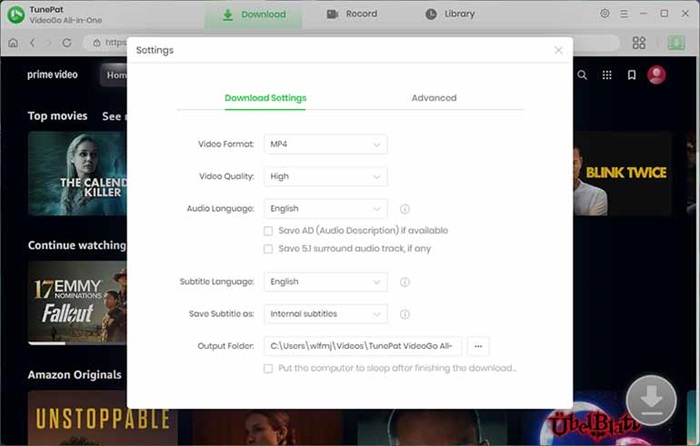The height and width of the screenshot is (446, 700).
Task: Open the Prime Video apps grid icon
Action: click(607, 75)
